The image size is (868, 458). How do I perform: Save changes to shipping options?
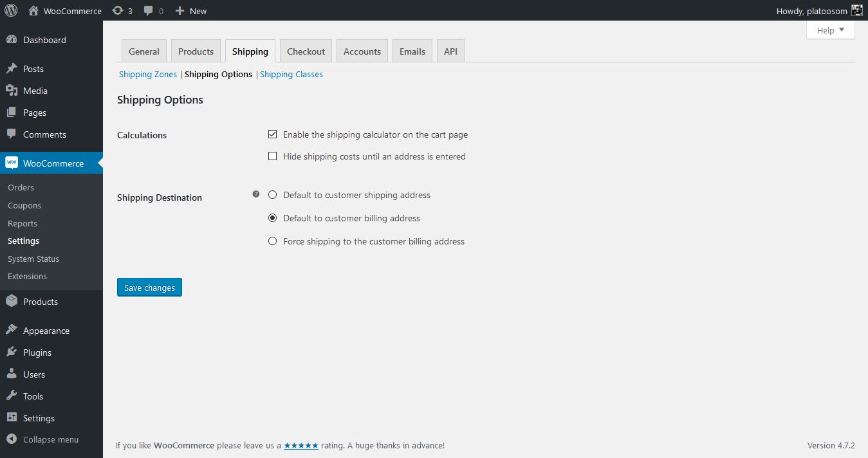149,288
